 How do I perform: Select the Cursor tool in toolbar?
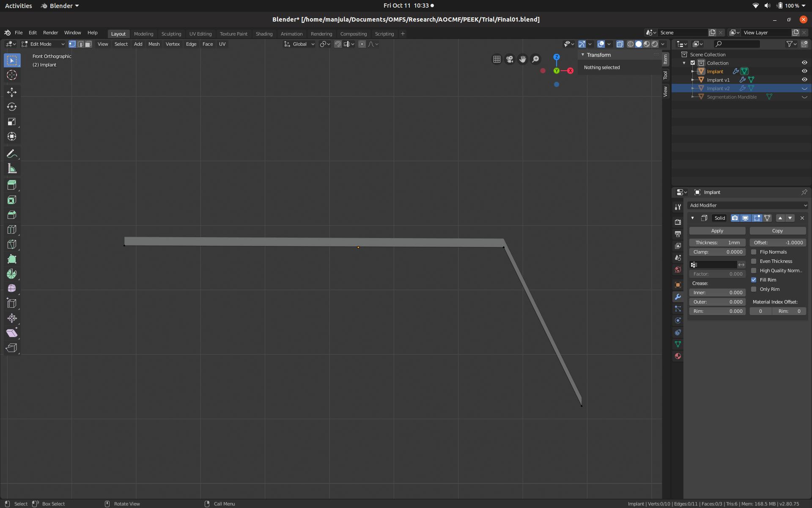point(12,75)
